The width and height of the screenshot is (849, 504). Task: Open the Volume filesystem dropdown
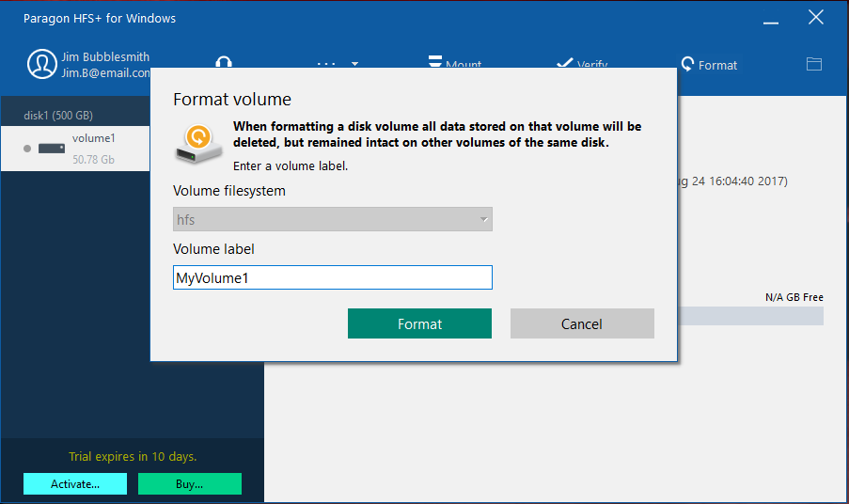point(333,219)
